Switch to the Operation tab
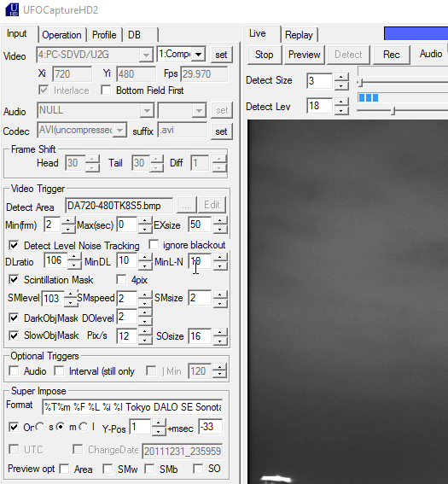The width and height of the screenshot is (448, 484). [61, 35]
